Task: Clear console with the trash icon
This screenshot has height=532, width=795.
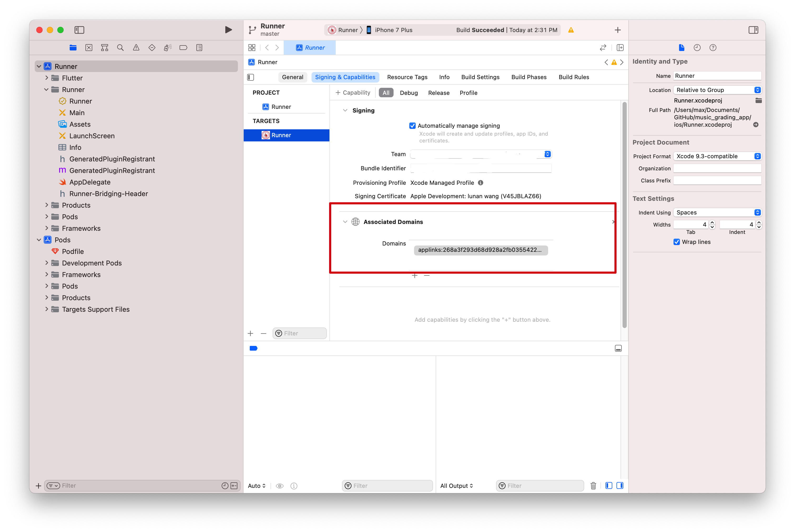Action: coord(593,485)
